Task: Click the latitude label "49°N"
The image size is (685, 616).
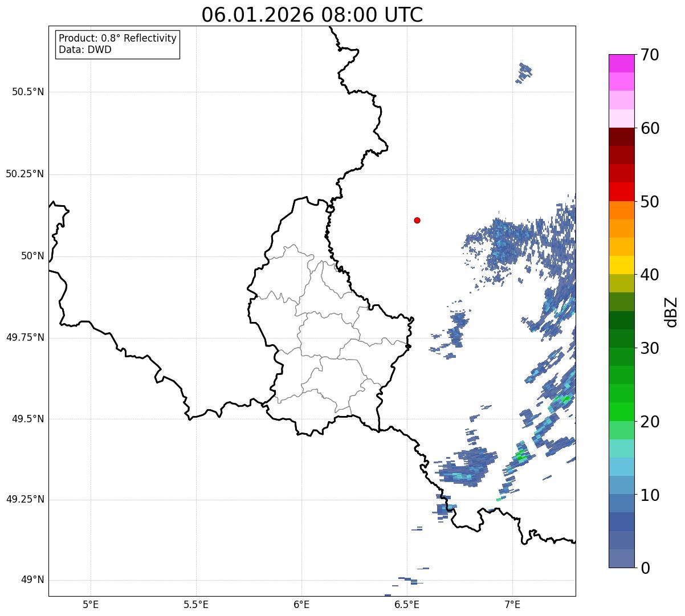Action: pyautogui.click(x=32, y=580)
